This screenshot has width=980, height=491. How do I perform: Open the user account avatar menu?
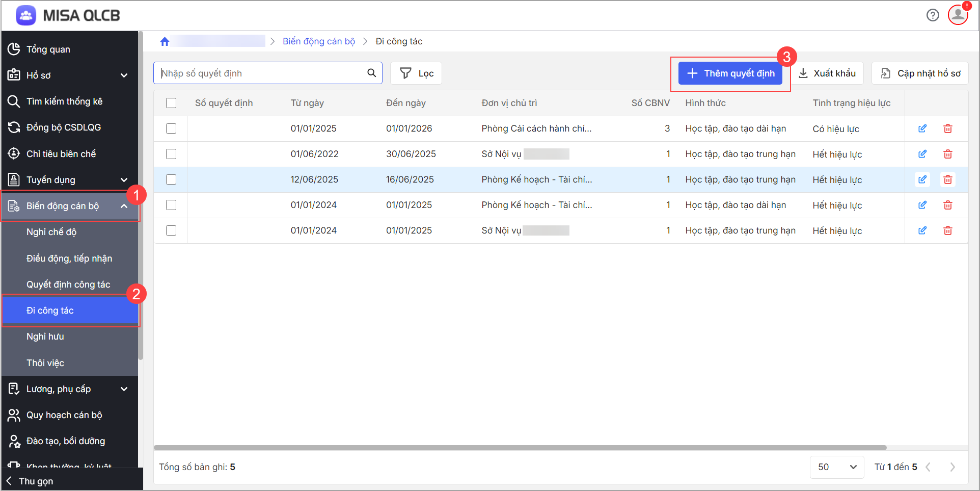[x=958, y=15]
